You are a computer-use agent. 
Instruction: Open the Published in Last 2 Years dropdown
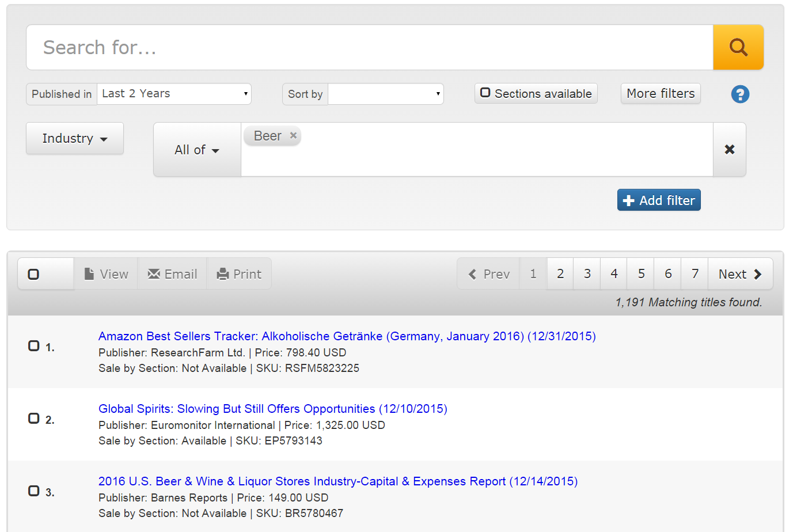point(174,94)
